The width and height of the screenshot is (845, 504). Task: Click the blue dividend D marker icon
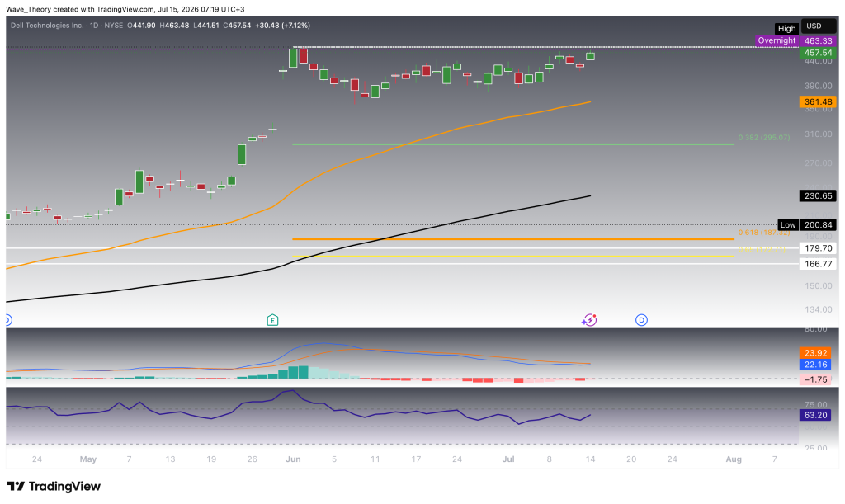(x=641, y=320)
